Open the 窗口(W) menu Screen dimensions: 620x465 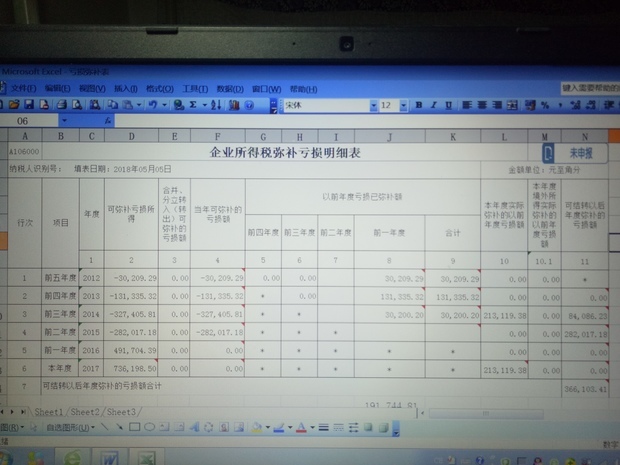pos(267,89)
